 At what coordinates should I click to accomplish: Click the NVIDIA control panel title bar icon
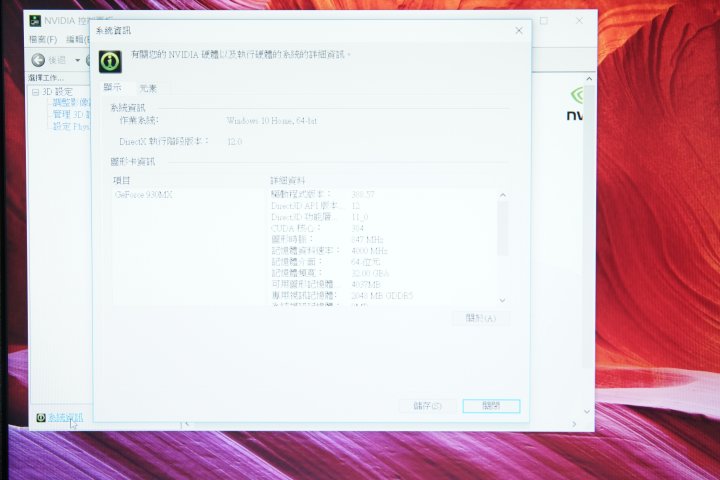pos(35,21)
